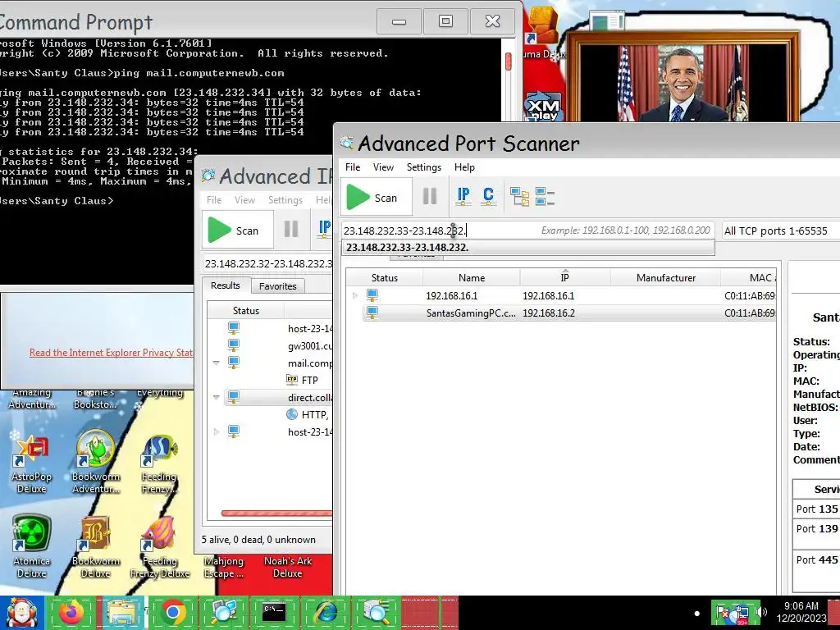Open Bookworm Deluxe desktop shortcut
Image resolution: width=840 pixels, height=630 pixels.
95,546
